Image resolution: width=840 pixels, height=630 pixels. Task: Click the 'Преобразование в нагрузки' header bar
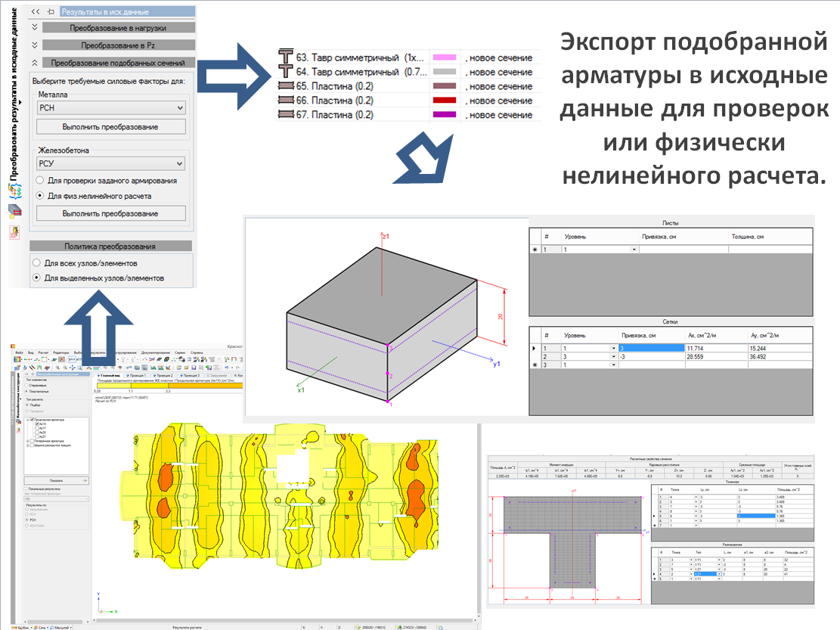tap(118, 27)
